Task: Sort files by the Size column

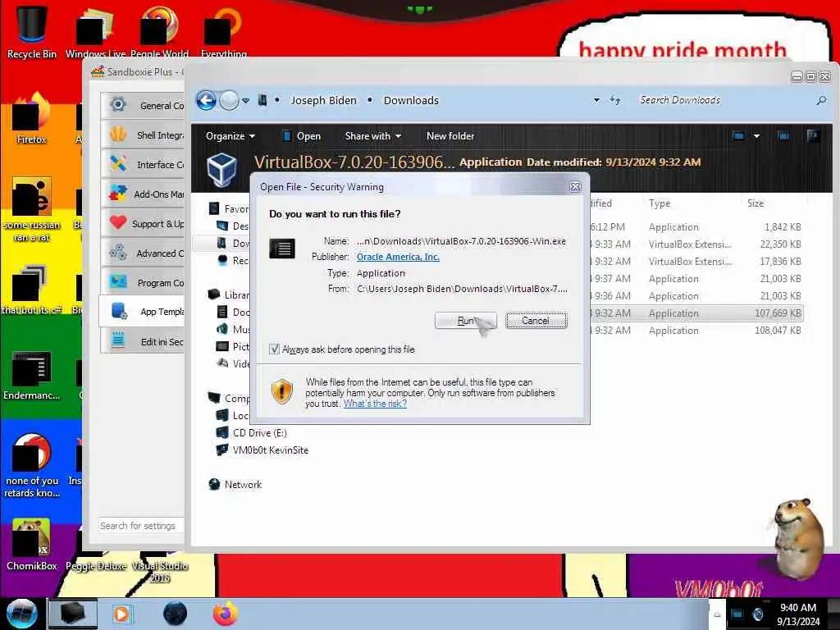Action: (756, 203)
